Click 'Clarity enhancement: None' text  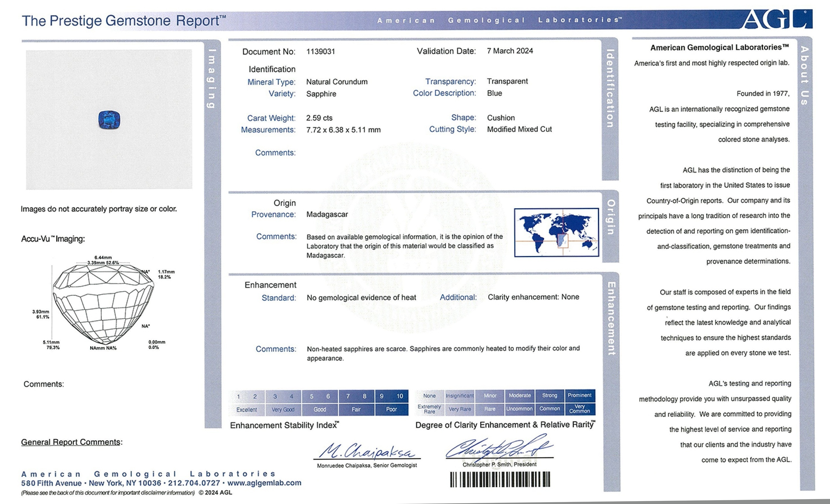pos(534,297)
